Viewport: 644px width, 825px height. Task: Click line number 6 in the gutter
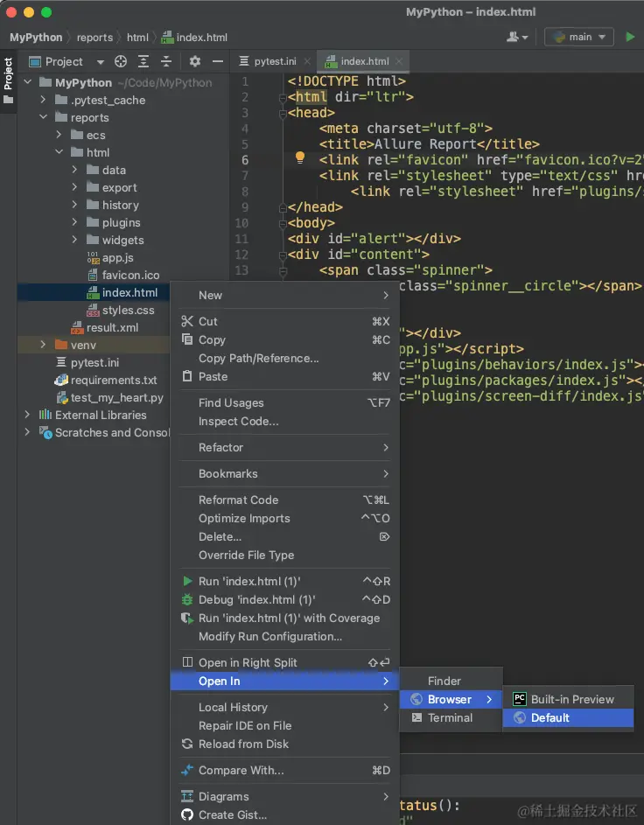click(x=245, y=160)
